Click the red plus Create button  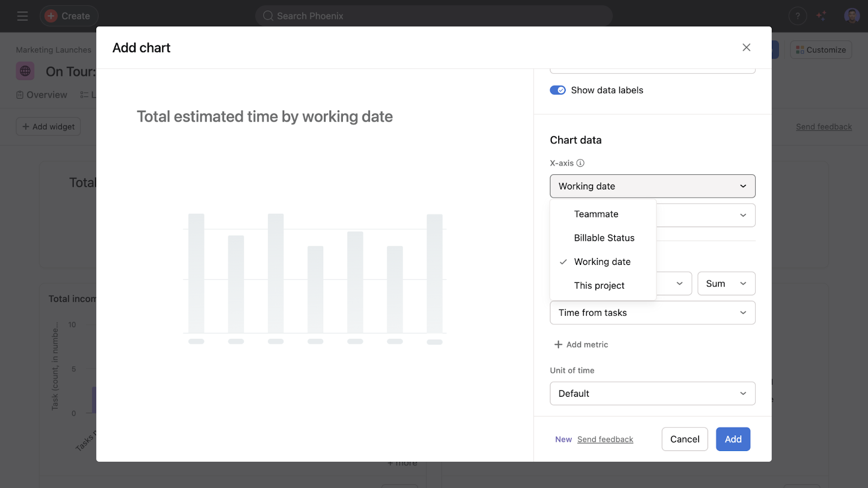click(x=68, y=16)
